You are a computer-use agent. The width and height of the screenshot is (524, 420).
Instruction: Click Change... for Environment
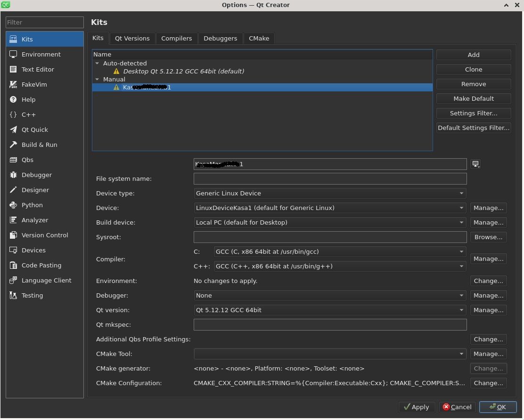point(489,282)
